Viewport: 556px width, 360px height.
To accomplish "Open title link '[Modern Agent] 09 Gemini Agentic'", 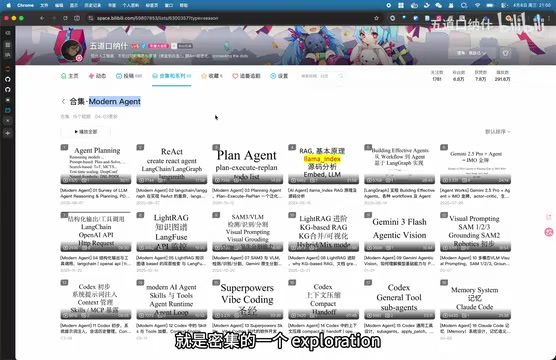I will 399,261.
